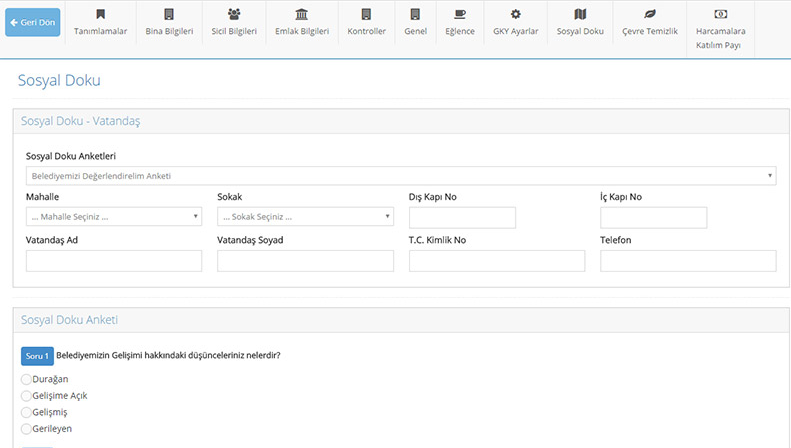
Task: Open GKY Ayarlar gear icon
Action: pyautogui.click(x=515, y=14)
